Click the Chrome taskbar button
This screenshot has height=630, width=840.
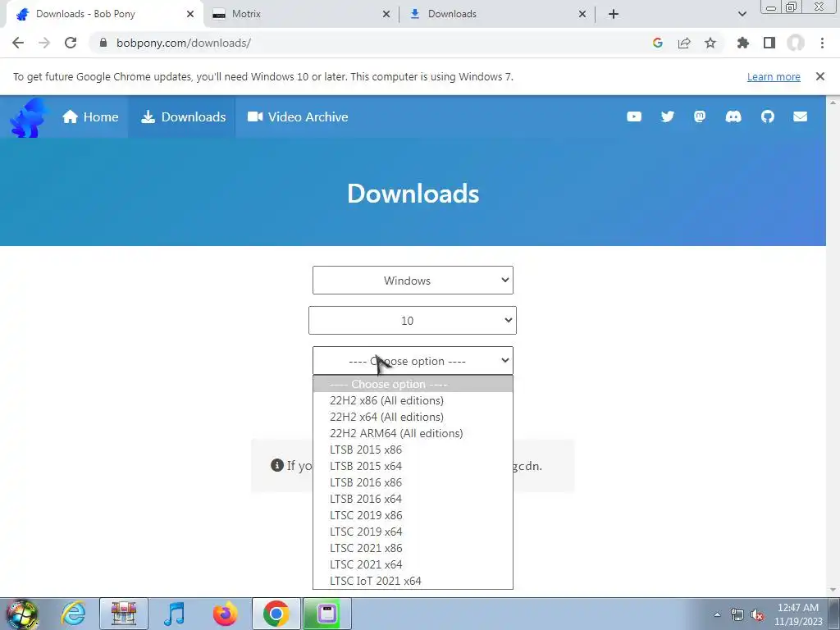coord(276,614)
